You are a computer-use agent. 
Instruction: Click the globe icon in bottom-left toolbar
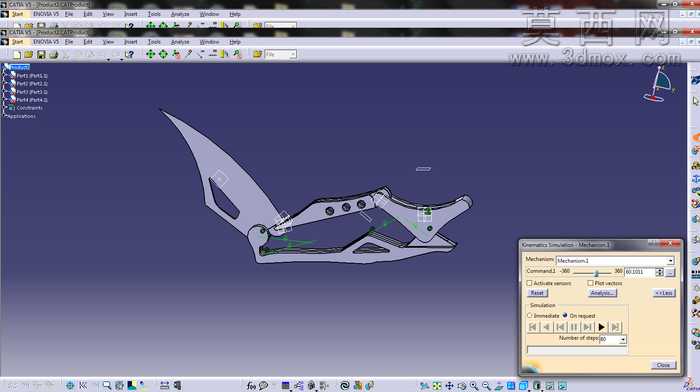click(70, 385)
